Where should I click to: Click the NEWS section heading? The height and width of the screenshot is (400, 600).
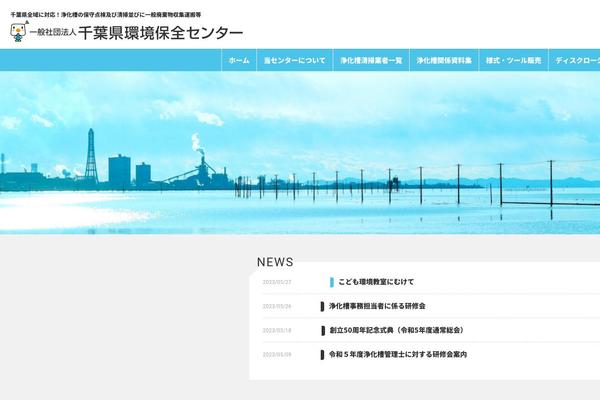pos(275,262)
